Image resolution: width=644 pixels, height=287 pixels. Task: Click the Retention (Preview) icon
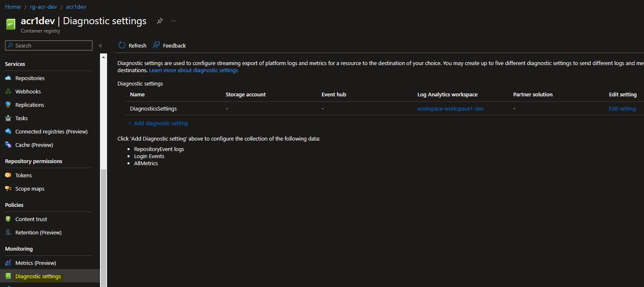[8, 232]
